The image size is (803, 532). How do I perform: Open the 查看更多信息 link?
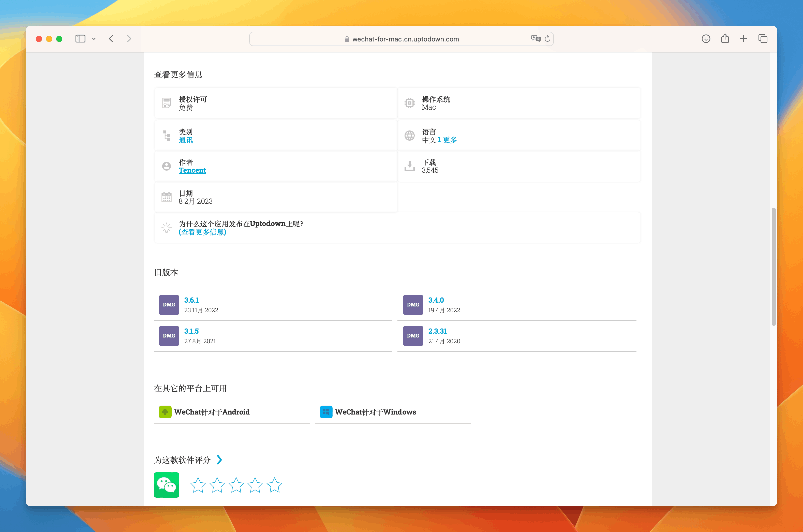coord(202,232)
